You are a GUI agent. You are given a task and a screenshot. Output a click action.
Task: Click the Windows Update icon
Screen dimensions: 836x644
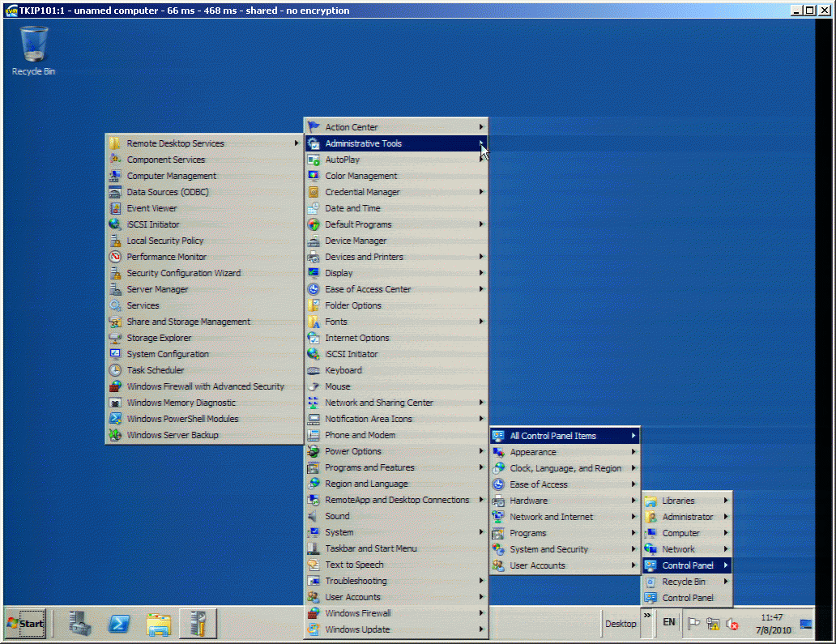pyautogui.click(x=313, y=629)
